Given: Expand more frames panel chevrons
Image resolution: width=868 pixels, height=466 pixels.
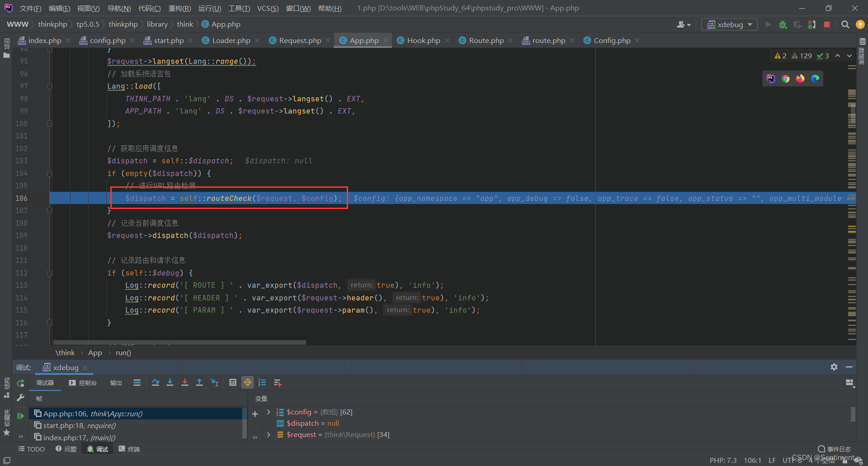Looking at the screenshot, I should 20,437.
